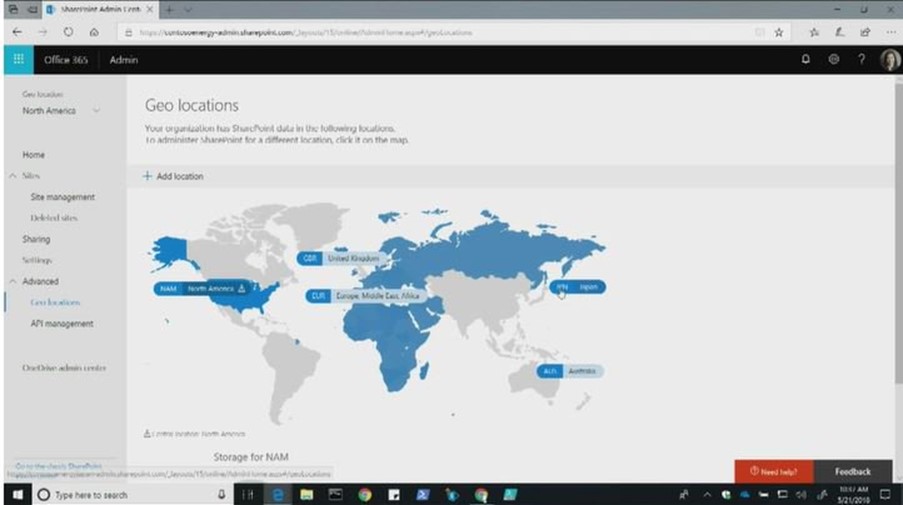Select the GBR United Kingdom map label
The height and width of the screenshot is (505, 903).
click(x=340, y=259)
